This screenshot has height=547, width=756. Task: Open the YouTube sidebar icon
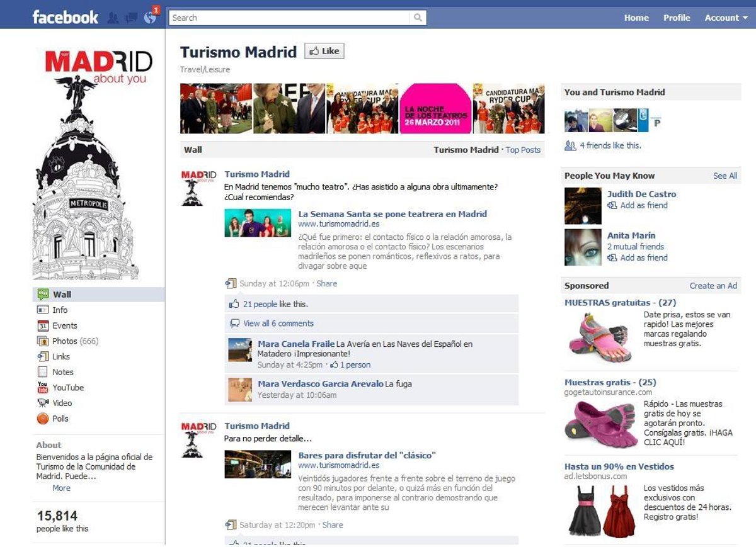(x=43, y=388)
